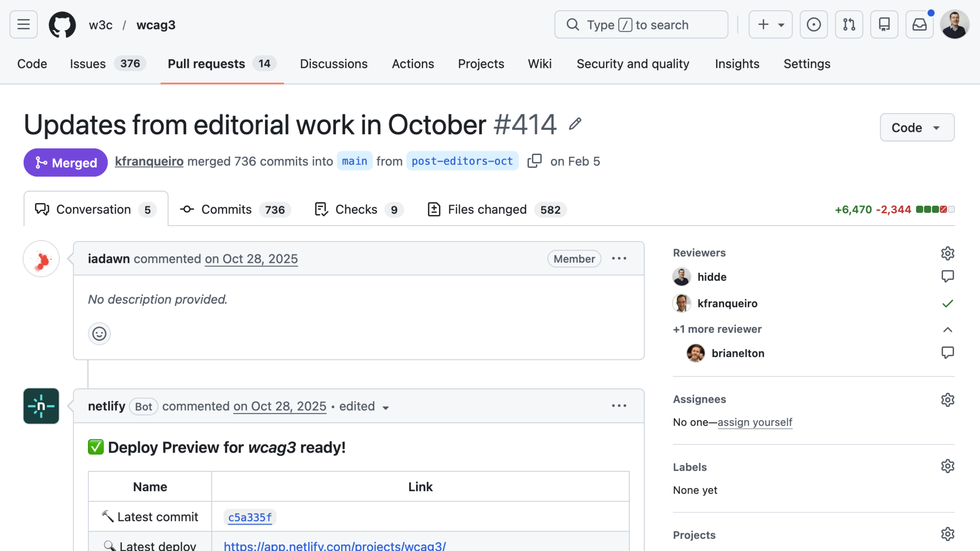Open the w3c organization link

pyautogui.click(x=101, y=25)
